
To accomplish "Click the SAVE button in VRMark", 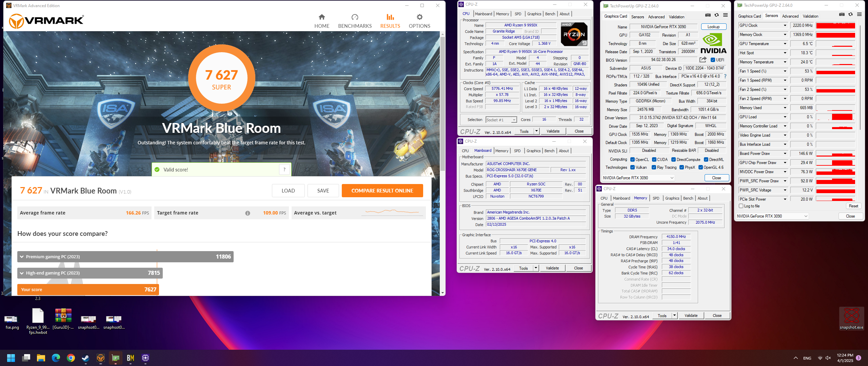I will point(323,191).
